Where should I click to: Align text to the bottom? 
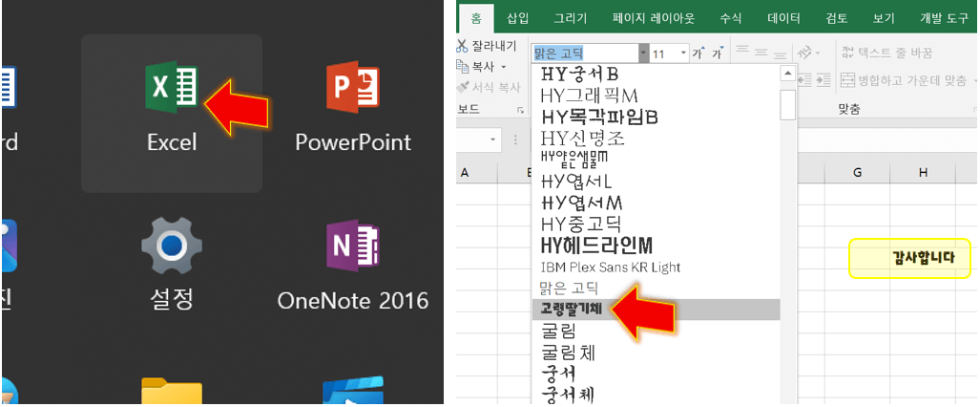(780, 54)
